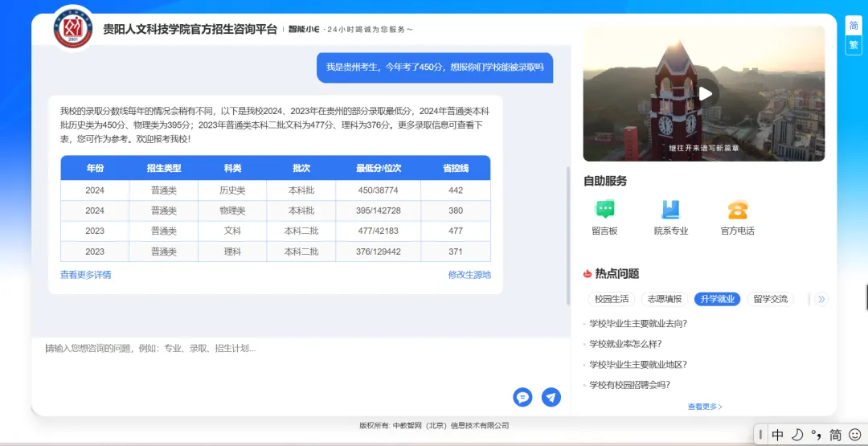
Task: Click the user's question message bubble
Action: [435, 68]
